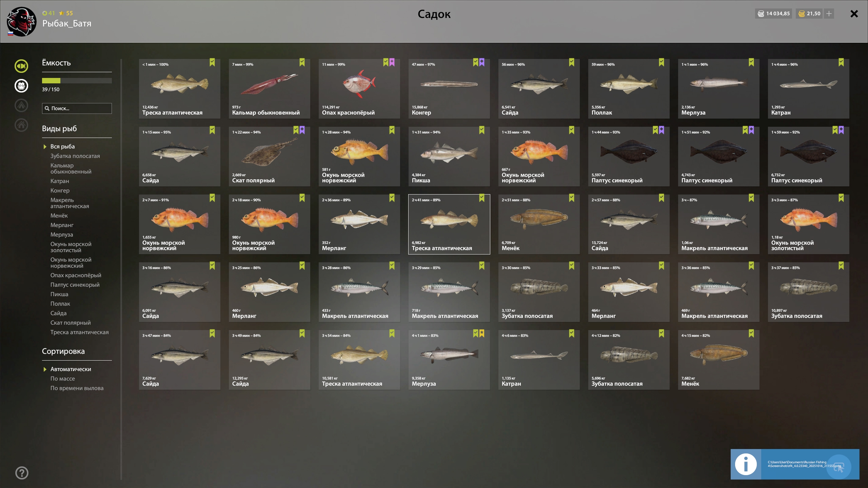Viewport: 868px width, 488px height.
Task: Click the plus icon to add gold
Action: [829, 14]
